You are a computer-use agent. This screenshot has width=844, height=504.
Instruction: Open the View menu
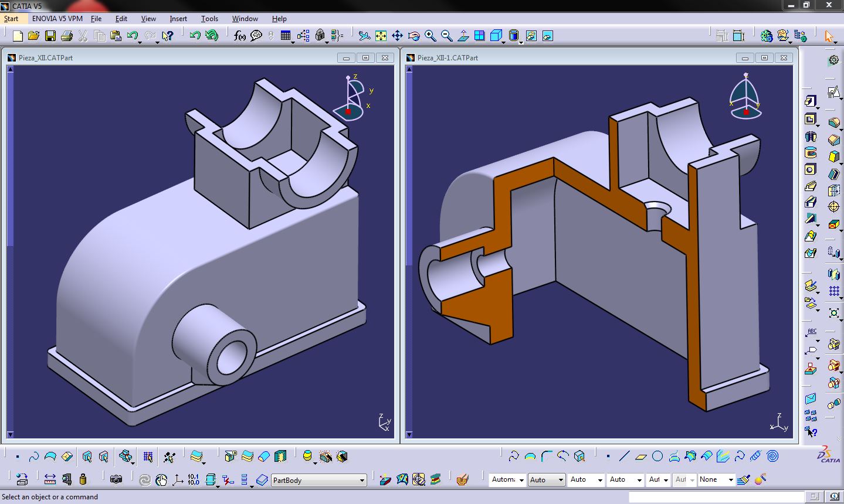point(148,19)
